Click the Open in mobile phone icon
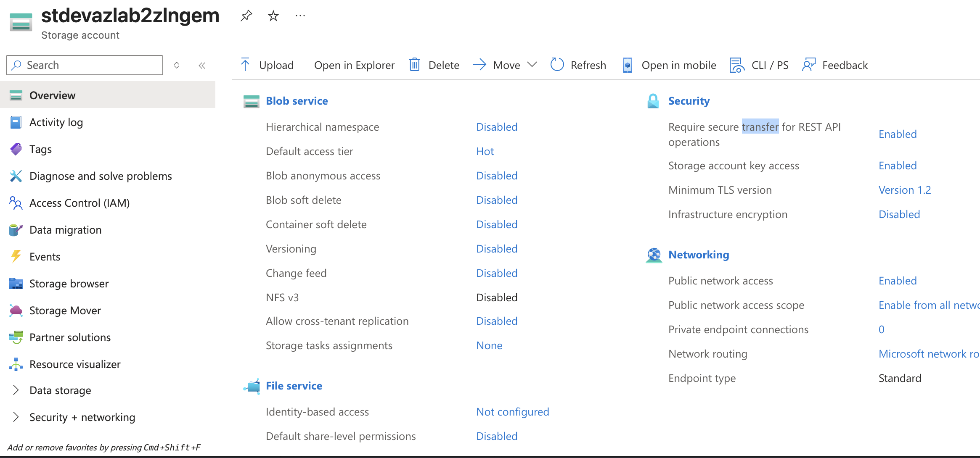980x458 pixels. (x=628, y=65)
